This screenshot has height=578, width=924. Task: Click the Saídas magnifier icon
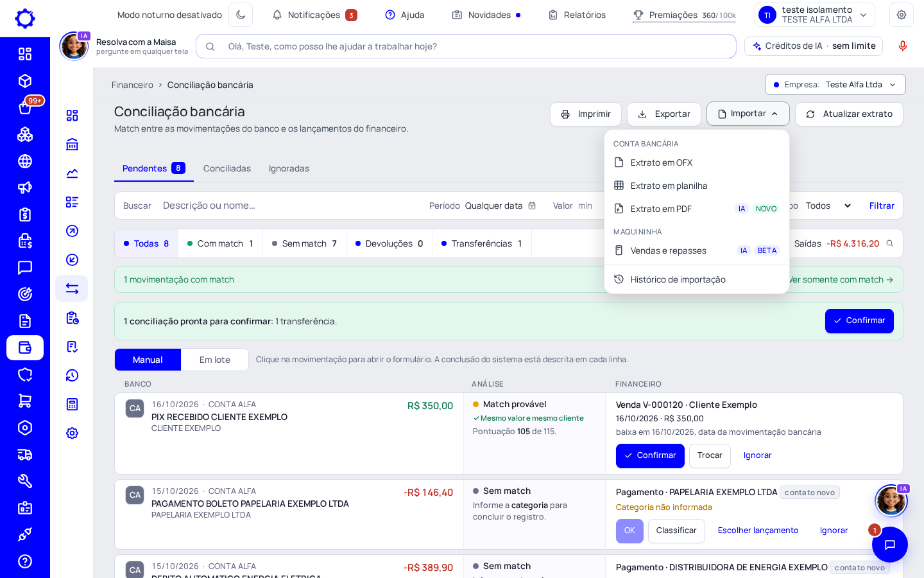pos(890,243)
